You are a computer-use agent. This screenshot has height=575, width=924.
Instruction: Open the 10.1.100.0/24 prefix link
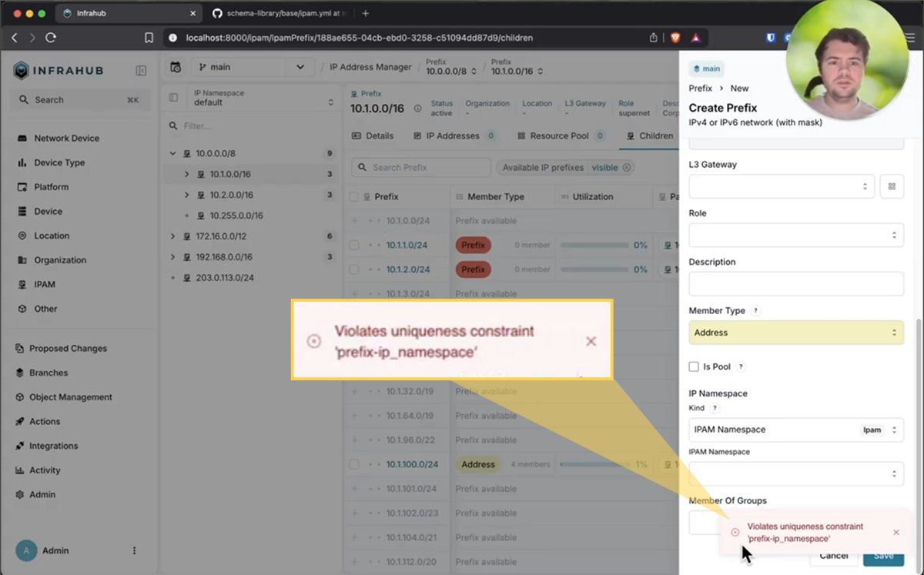coord(412,465)
